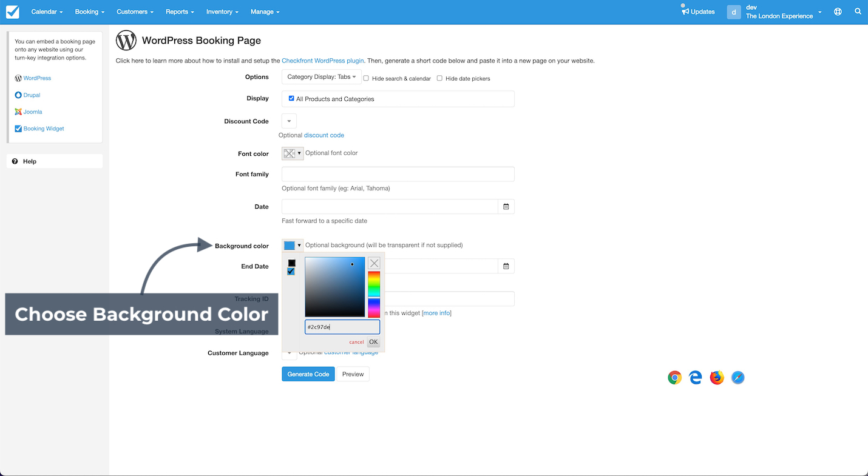The width and height of the screenshot is (868, 476).
Task: Click the Checkfront logo checkmark icon
Action: click(x=12, y=12)
